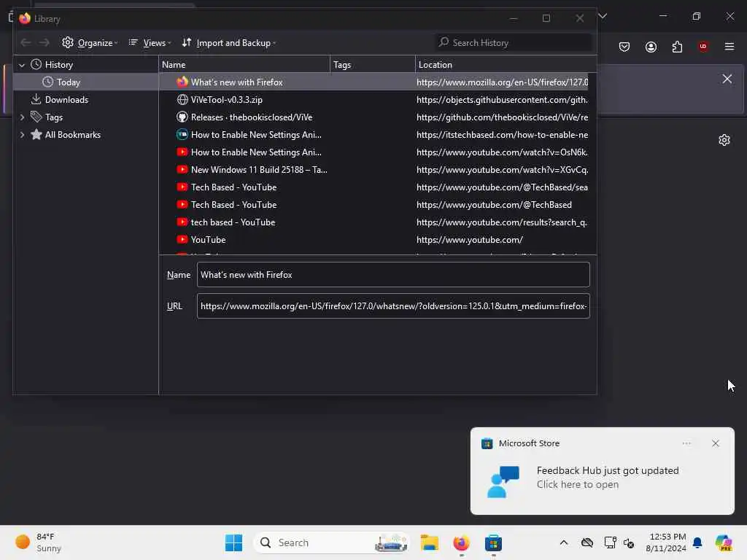
Task: Open the Organize menu in Library
Action: click(90, 43)
